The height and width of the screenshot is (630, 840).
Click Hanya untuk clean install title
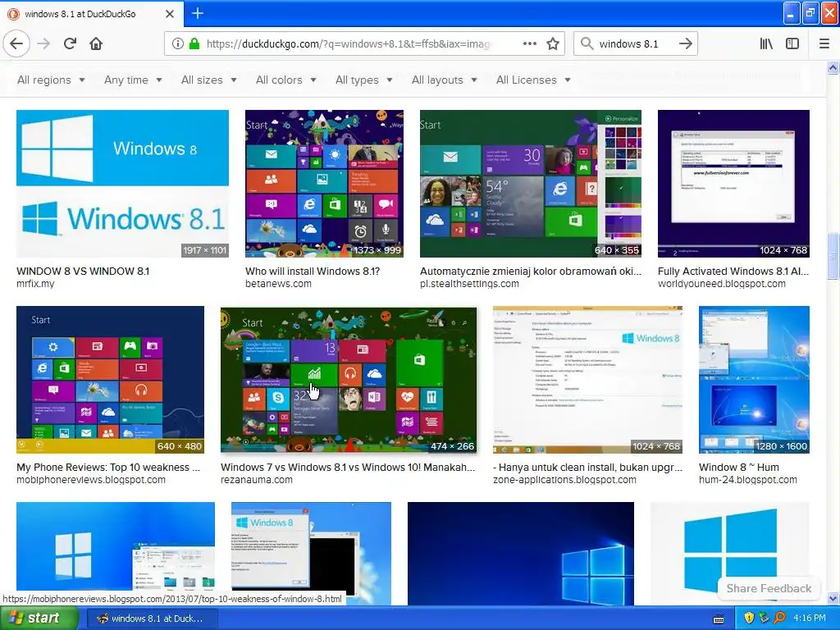coord(587,467)
